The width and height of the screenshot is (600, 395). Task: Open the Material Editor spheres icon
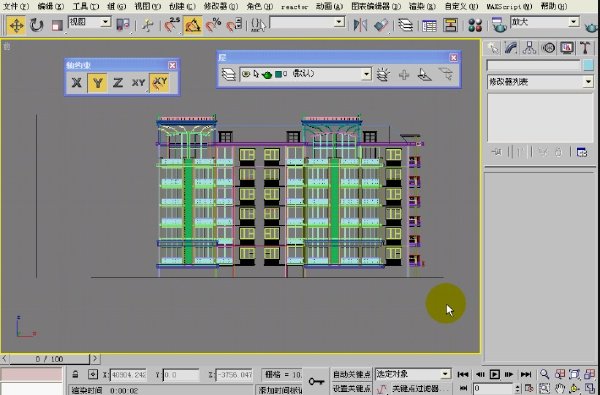[475, 26]
